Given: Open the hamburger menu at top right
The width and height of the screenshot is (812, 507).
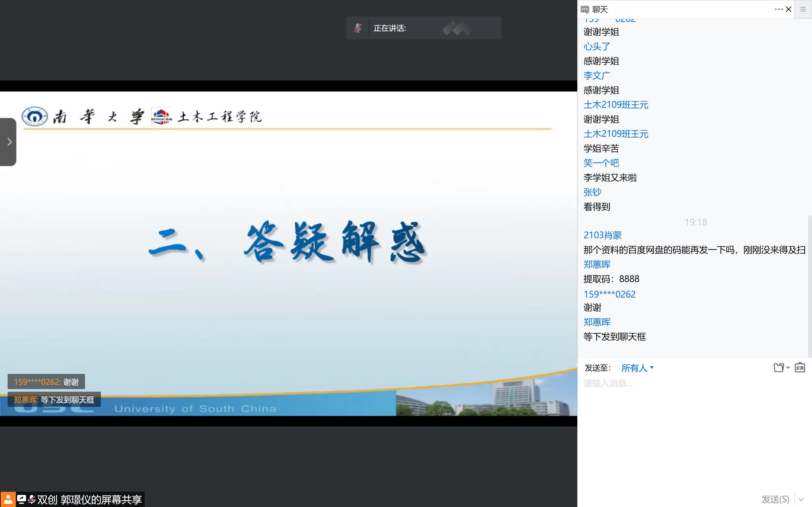Looking at the screenshot, I should 803,10.
